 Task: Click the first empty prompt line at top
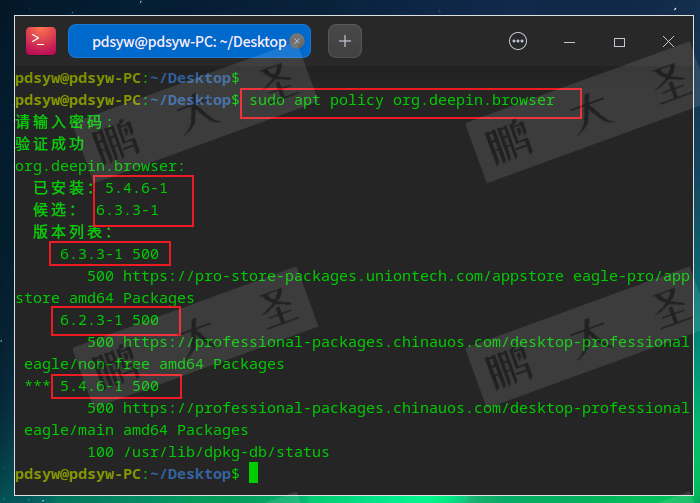tap(127, 79)
